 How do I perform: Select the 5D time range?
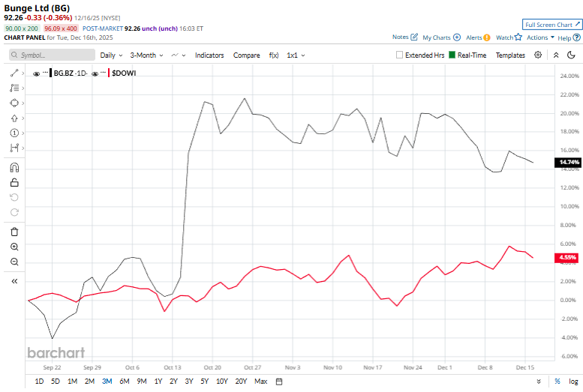[56, 382]
